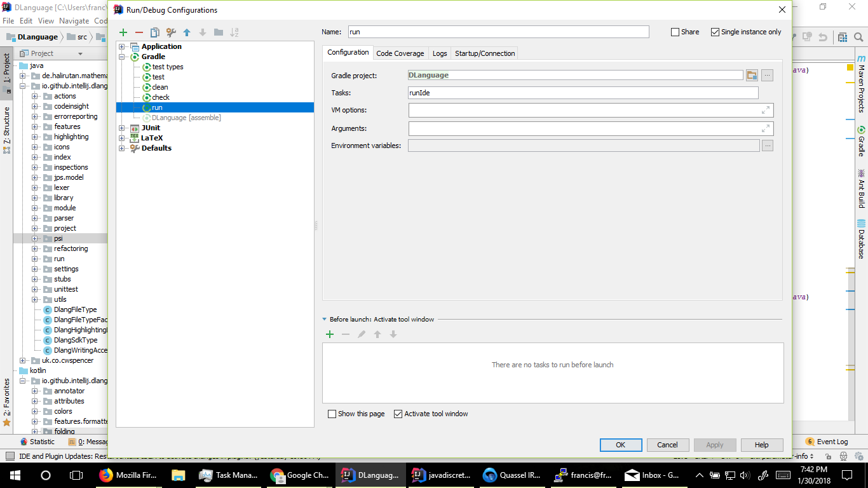Screen dimensions: 868x488
Task: Move the run configuration up
Action: point(187,32)
